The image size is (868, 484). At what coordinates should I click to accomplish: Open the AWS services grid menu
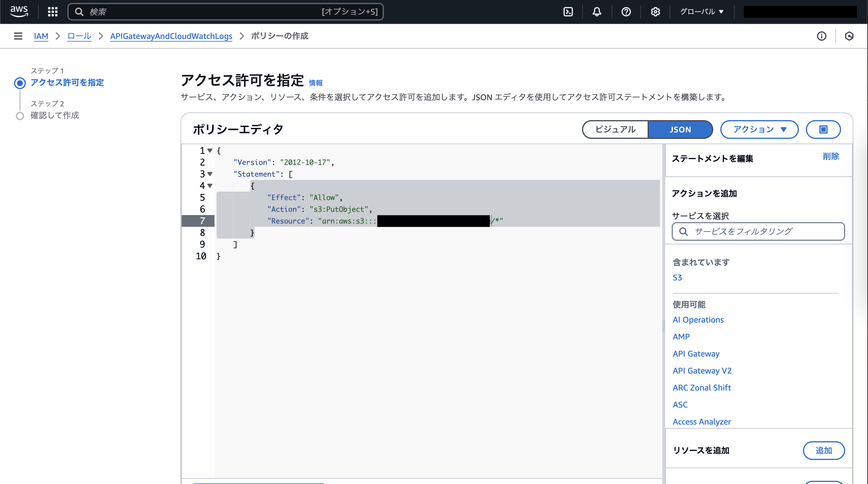click(52, 12)
